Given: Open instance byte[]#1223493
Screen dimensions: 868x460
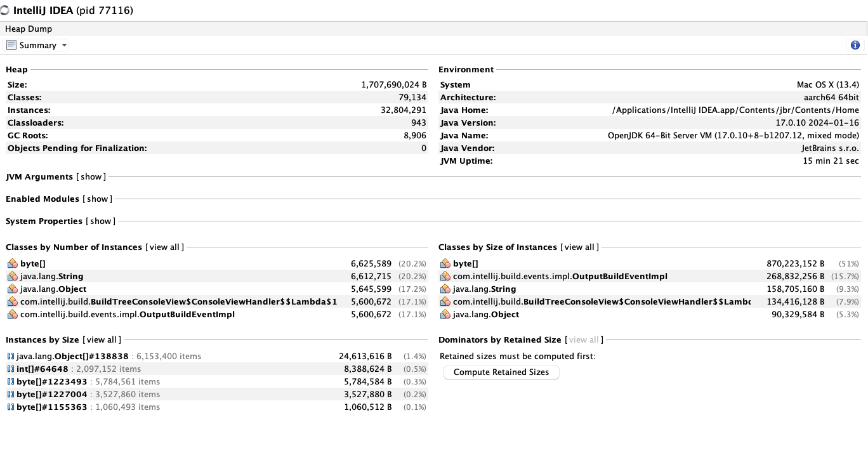Looking at the screenshot, I should 52,382.
